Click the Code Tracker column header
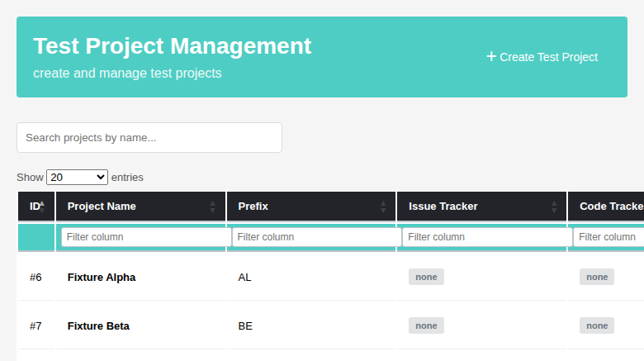 tap(606, 207)
